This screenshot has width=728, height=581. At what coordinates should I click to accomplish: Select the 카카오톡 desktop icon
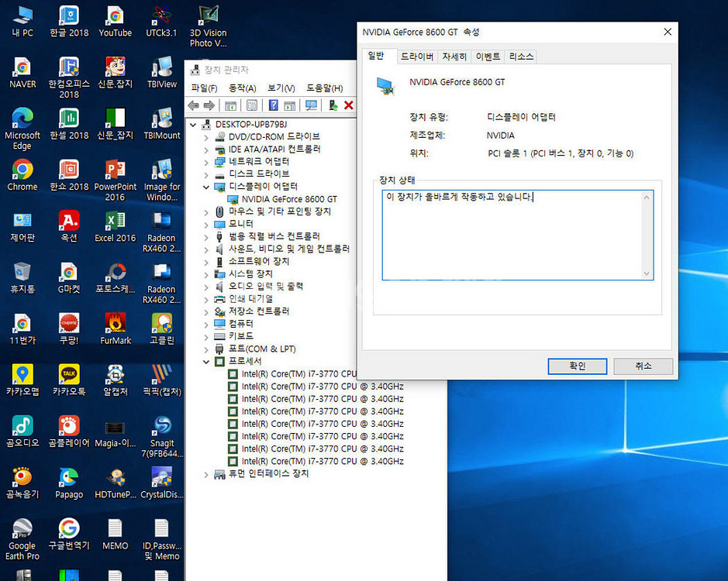tap(69, 380)
